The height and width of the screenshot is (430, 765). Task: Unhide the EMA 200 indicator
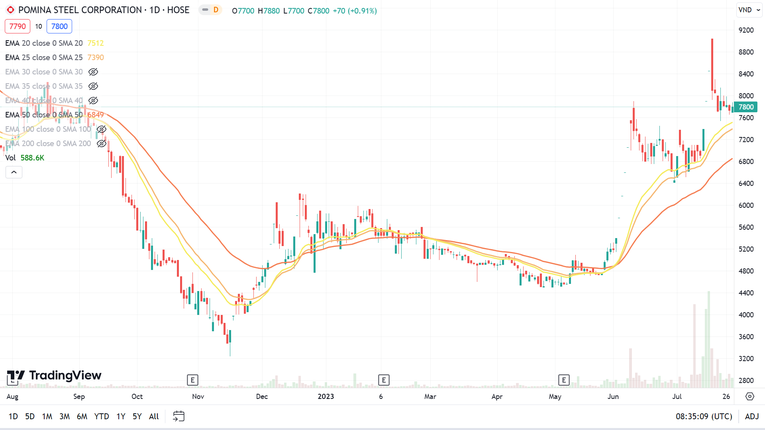[x=101, y=144]
